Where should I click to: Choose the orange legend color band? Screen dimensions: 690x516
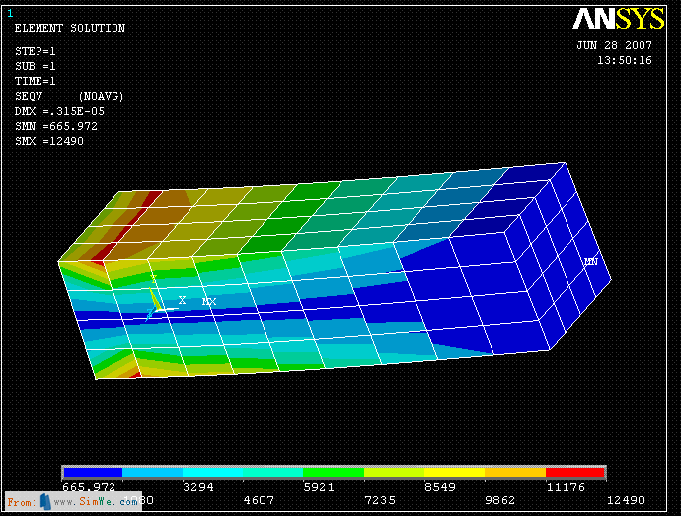click(515, 472)
